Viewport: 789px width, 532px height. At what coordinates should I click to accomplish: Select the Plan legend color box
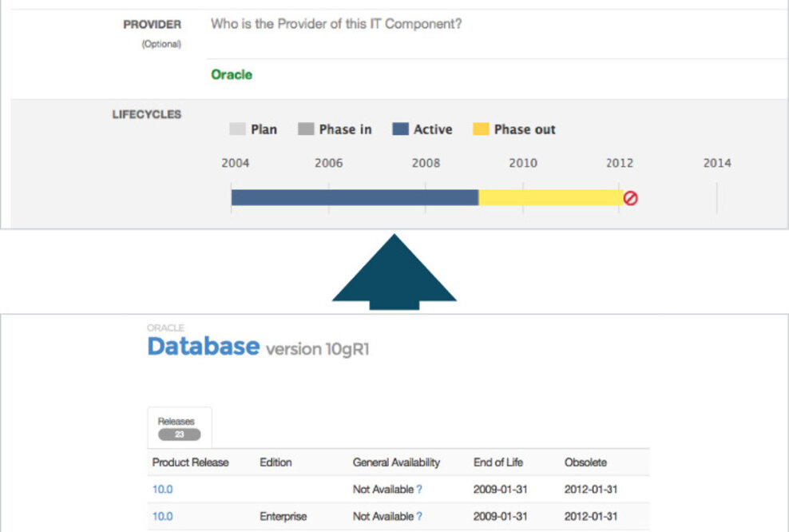(x=237, y=129)
